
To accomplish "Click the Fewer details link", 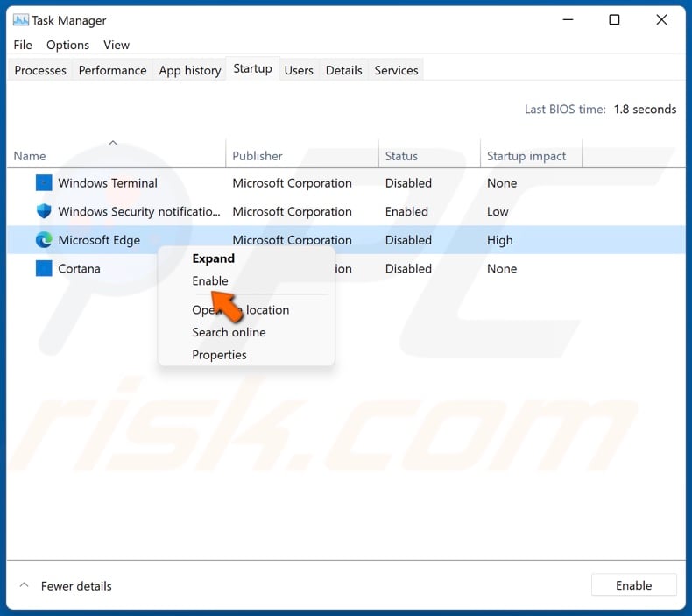I will coord(76,586).
